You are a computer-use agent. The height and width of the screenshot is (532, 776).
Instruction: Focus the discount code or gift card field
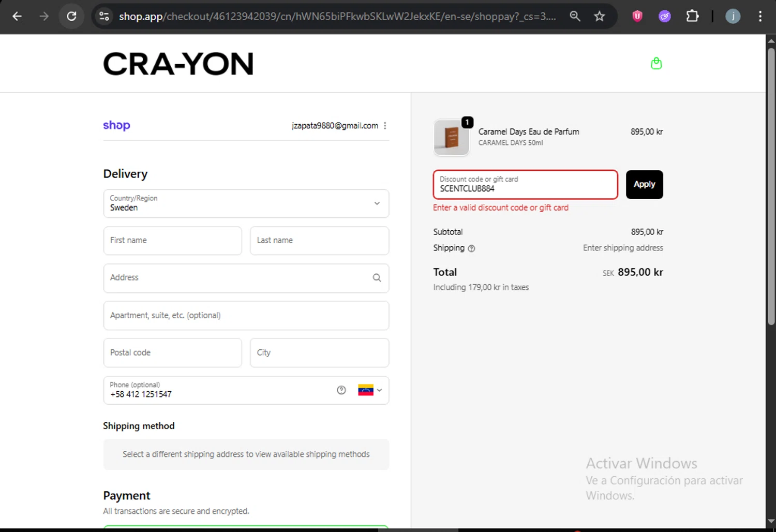click(x=525, y=185)
